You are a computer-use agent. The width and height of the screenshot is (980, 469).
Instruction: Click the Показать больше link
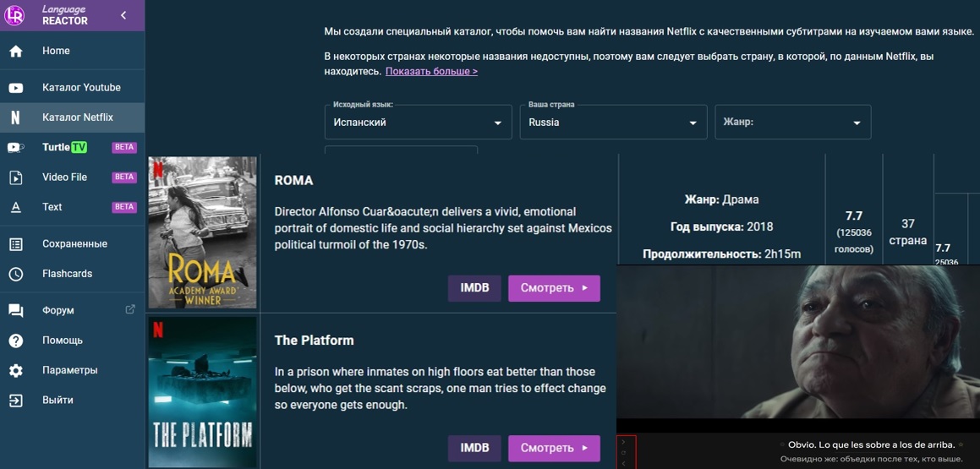pos(431,71)
